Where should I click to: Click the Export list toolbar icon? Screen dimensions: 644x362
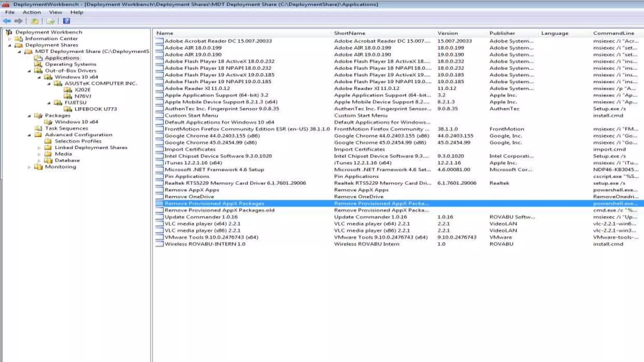[x=51, y=21]
